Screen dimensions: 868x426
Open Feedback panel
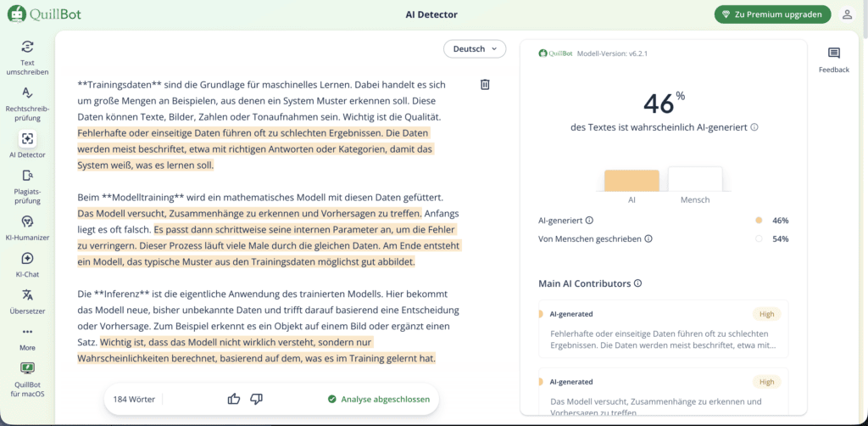pos(834,60)
